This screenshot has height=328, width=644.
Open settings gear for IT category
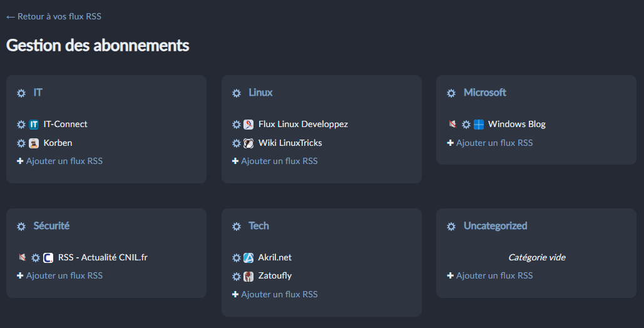(21, 93)
